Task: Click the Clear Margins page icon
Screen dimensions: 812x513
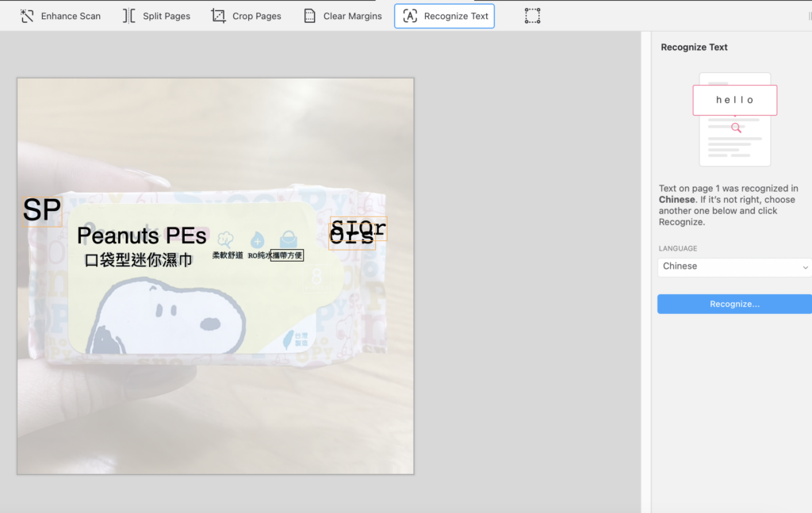Action: 309,16
